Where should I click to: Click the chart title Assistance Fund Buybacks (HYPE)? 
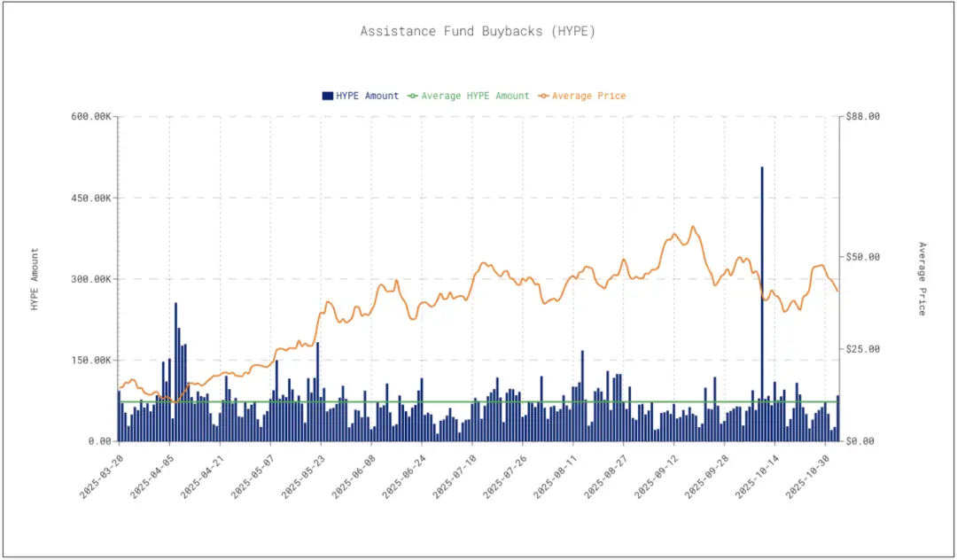coord(478,31)
